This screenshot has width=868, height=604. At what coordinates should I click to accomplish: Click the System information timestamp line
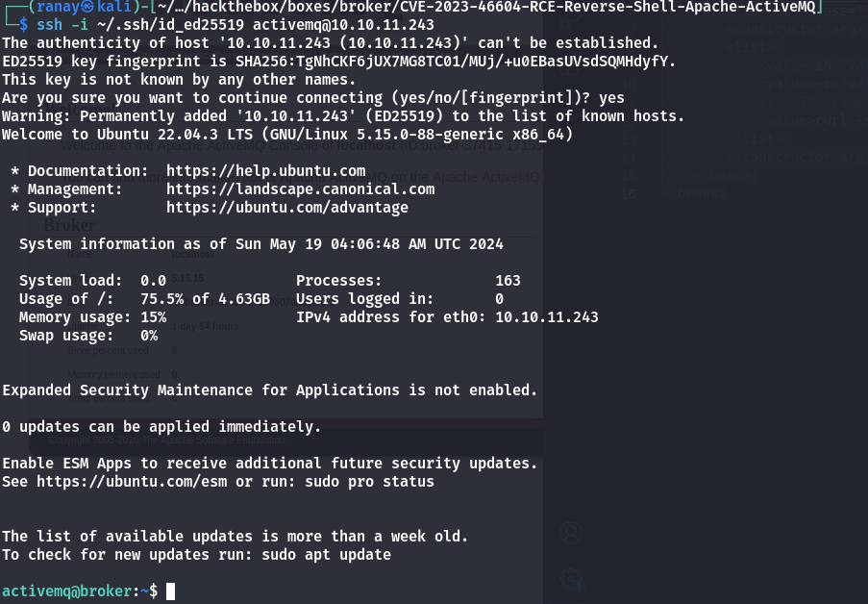tap(260, 244)
